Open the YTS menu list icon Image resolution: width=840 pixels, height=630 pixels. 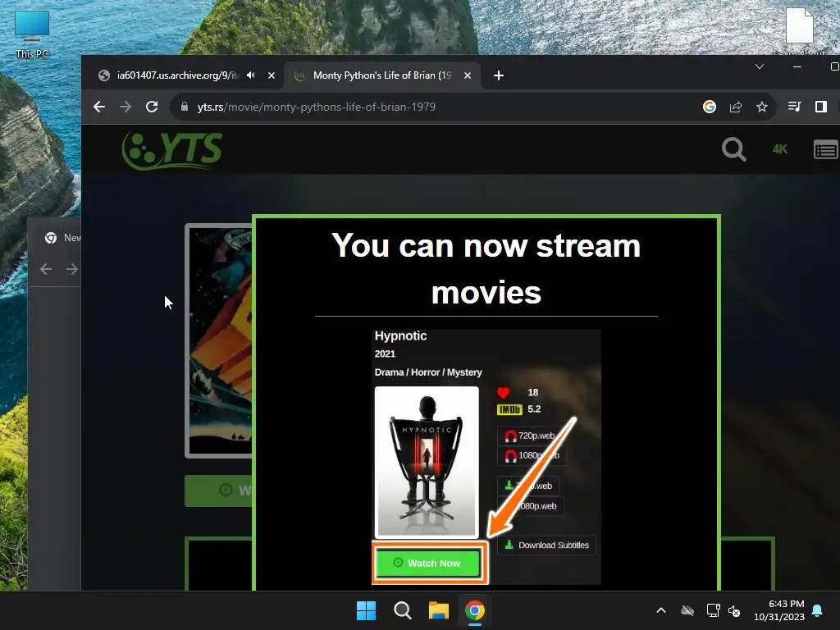tap(825, 150)
